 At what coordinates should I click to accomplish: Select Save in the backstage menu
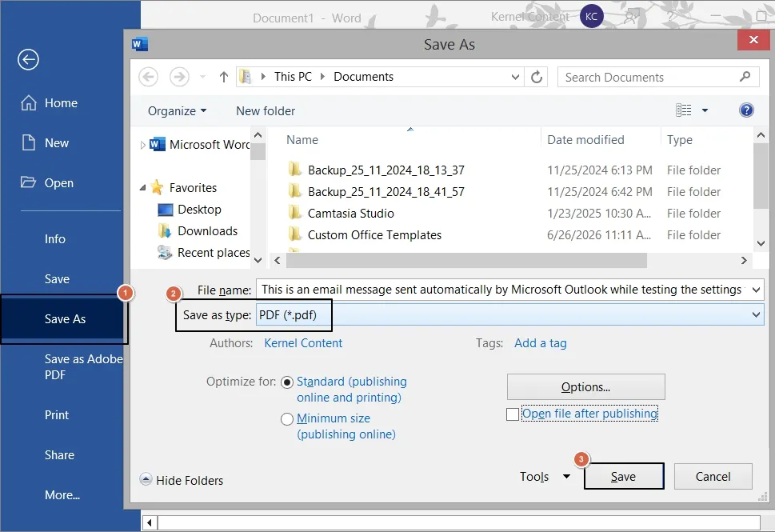57,279
